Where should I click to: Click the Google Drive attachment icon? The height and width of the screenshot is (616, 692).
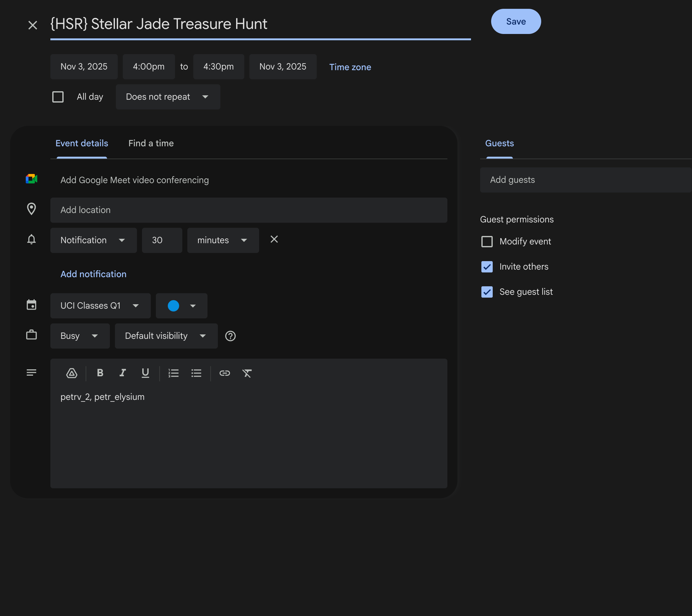coord(71,373)
